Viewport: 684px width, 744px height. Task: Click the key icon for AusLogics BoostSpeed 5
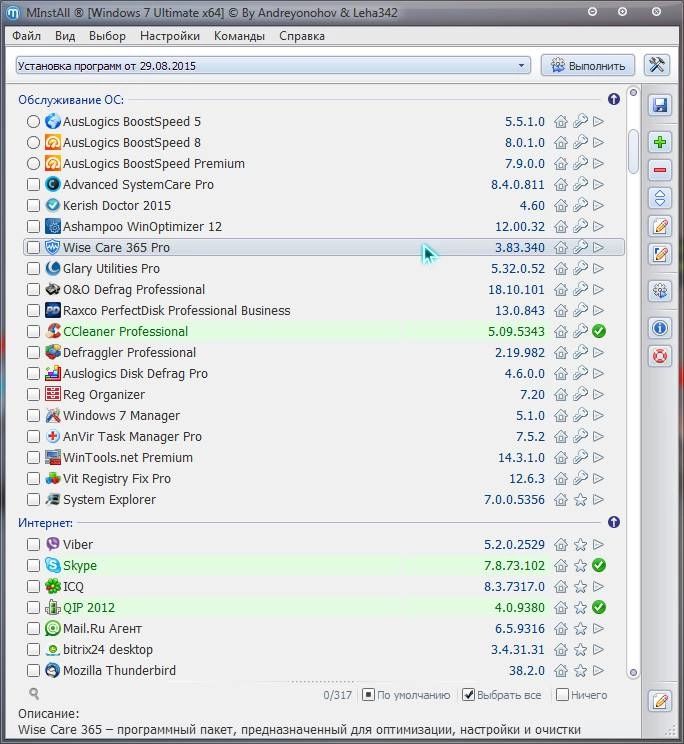[580, 121]
